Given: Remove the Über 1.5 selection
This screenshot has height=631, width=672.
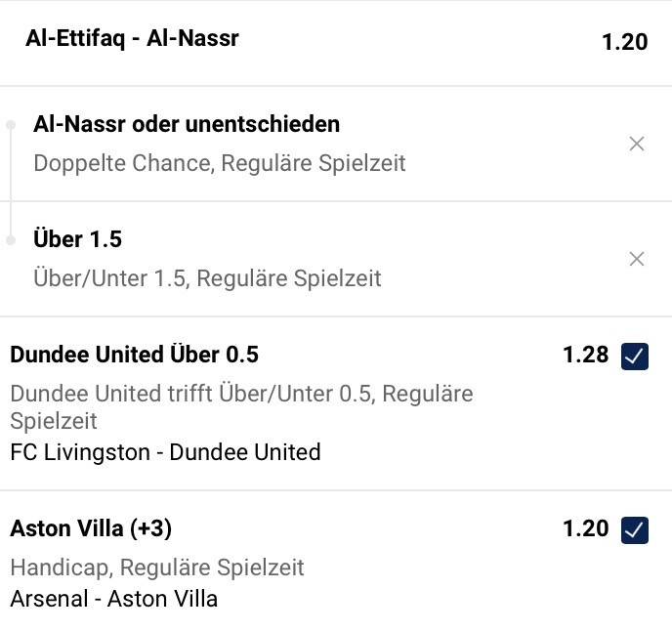Looking at the screenshot, I should pyautogui.click(x=637, y=259).
